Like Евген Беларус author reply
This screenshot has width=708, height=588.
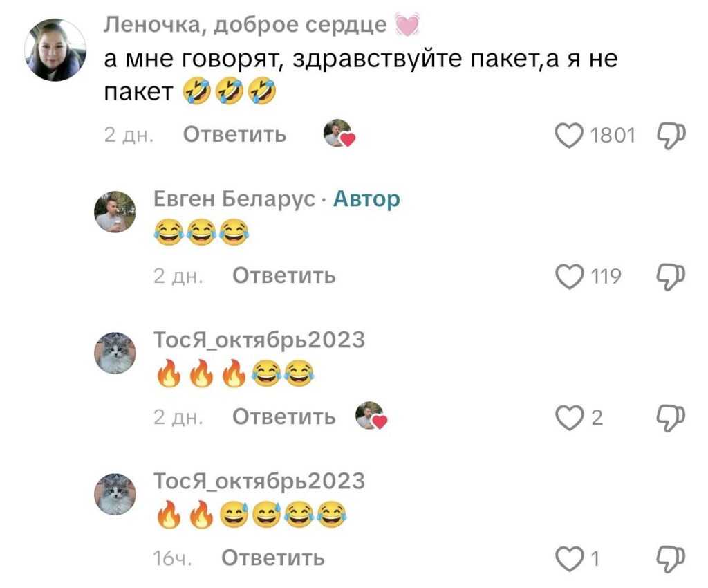(569, 277)
